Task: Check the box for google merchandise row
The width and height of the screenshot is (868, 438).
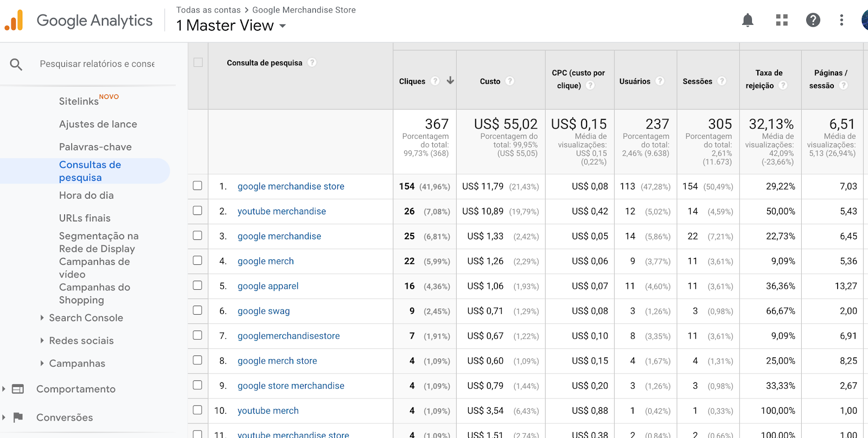Action: coord(197,236)
